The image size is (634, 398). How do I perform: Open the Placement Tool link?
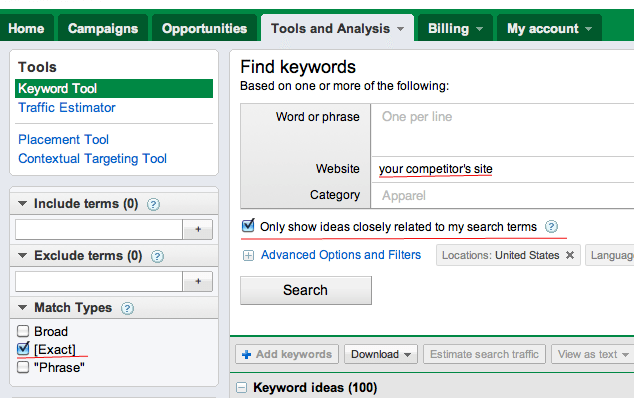(x=63, y=140)
